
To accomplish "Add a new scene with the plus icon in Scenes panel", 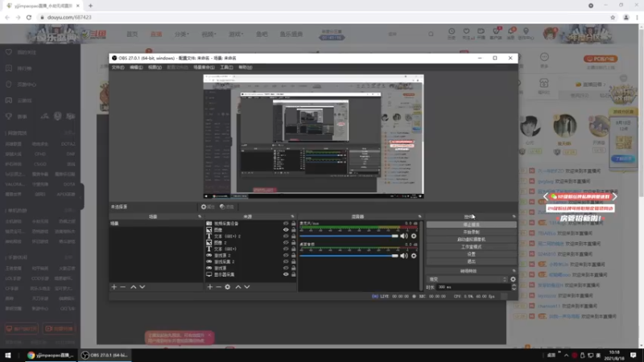I will coord(114,287).
